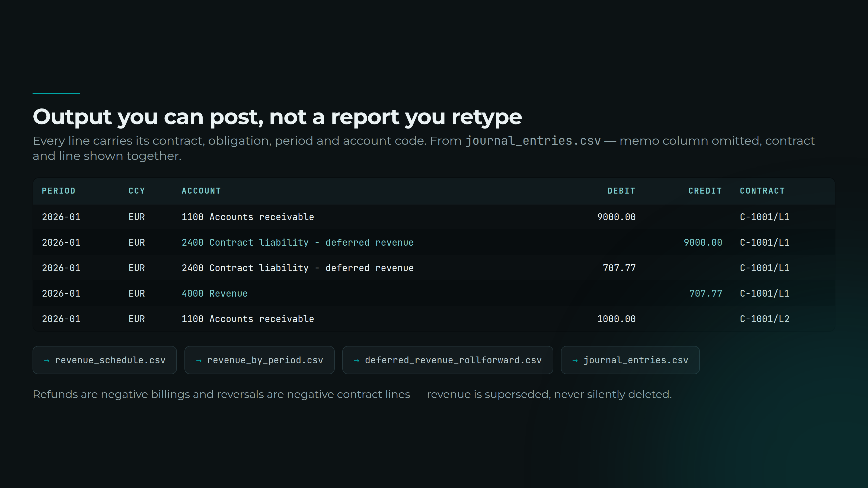Screen dimensions: 868x488
Task: Click 'Contract liability' account with 707.77 debit
Action: [x=298, y=268]
